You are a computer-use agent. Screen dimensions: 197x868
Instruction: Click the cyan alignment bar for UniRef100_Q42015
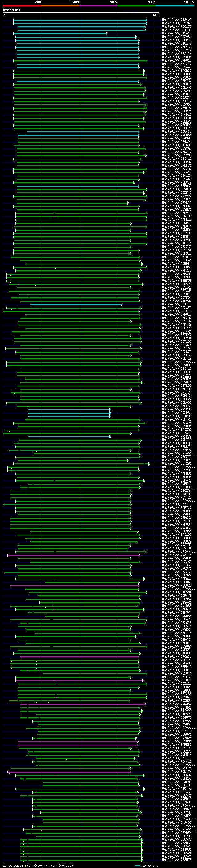pos(60,34)
